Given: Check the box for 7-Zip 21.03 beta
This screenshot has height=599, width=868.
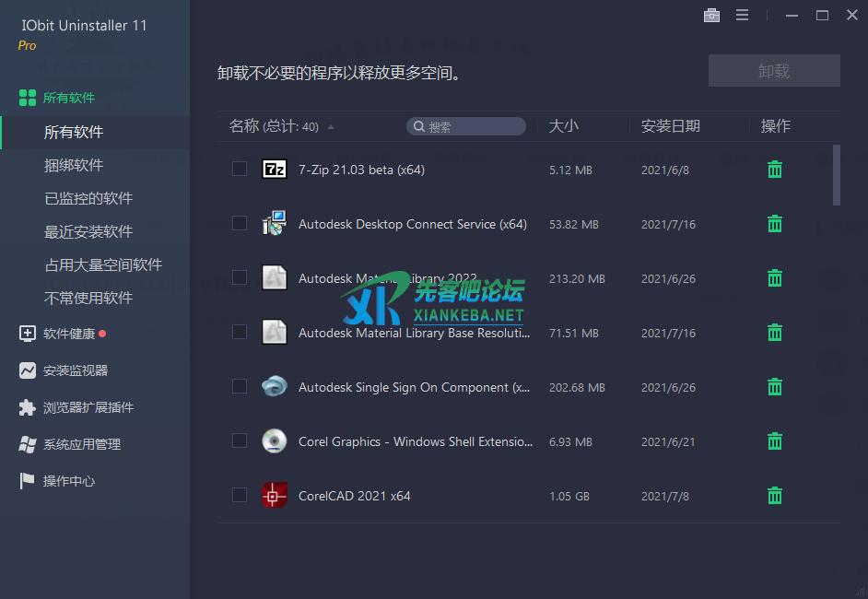Looking at the screenshot, I should (240, 169).
